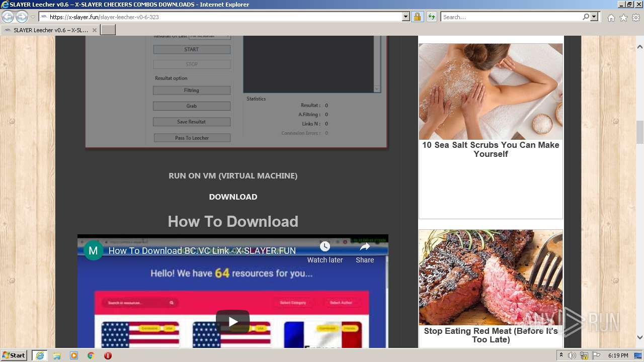This screenshot has width=644, height=362.
Task: Click the STOP button in leecher image
Action: coord(192,64)
